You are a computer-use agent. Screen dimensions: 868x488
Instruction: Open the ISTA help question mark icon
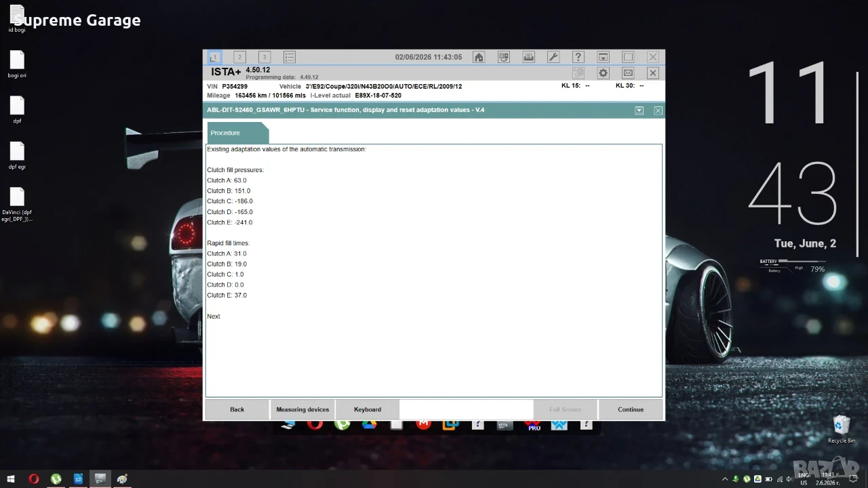pos(578,57)
